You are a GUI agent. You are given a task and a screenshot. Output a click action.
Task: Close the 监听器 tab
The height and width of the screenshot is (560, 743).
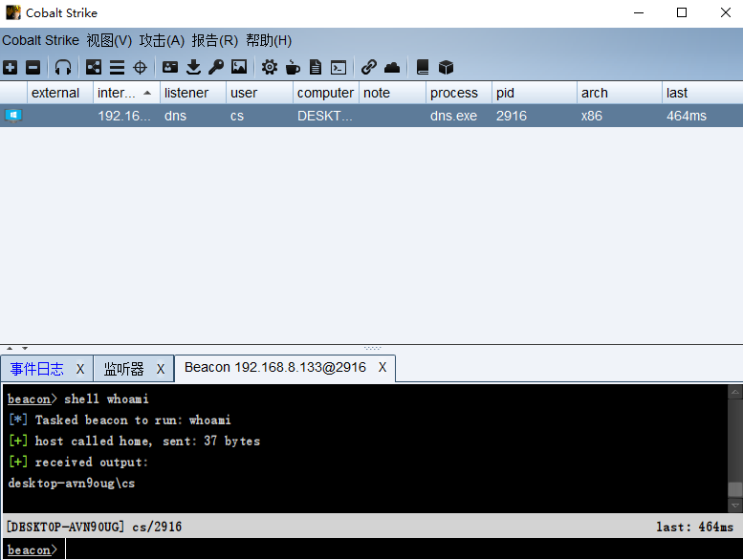pyautogui.click(x=161, y=369)
